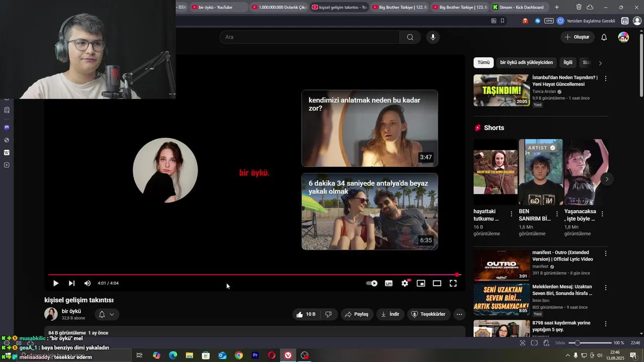Open options for manifest Outro video
Screen dimensions: 644x362
click(606, 253)
